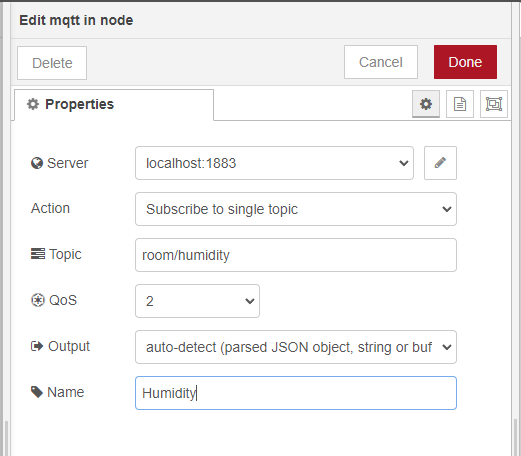Click the globe icon beside Server
The image size is (521, 456).
click(x=37, y=163)
